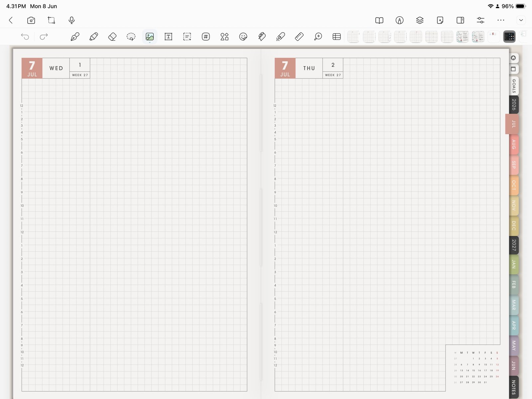Open the DEC month tab
The image size is (532, 399).
tap(514, 226)
